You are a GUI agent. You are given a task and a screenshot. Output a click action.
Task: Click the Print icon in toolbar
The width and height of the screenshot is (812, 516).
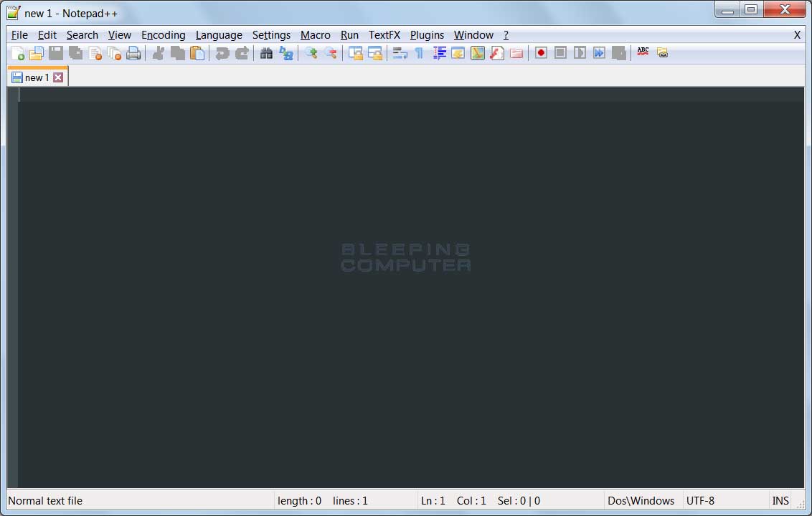133,53
